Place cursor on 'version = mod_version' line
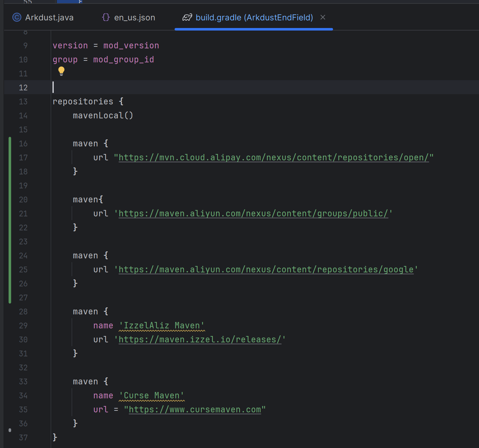Image resolution: width=479 pixels, height=448 pixels. (106, 45)
